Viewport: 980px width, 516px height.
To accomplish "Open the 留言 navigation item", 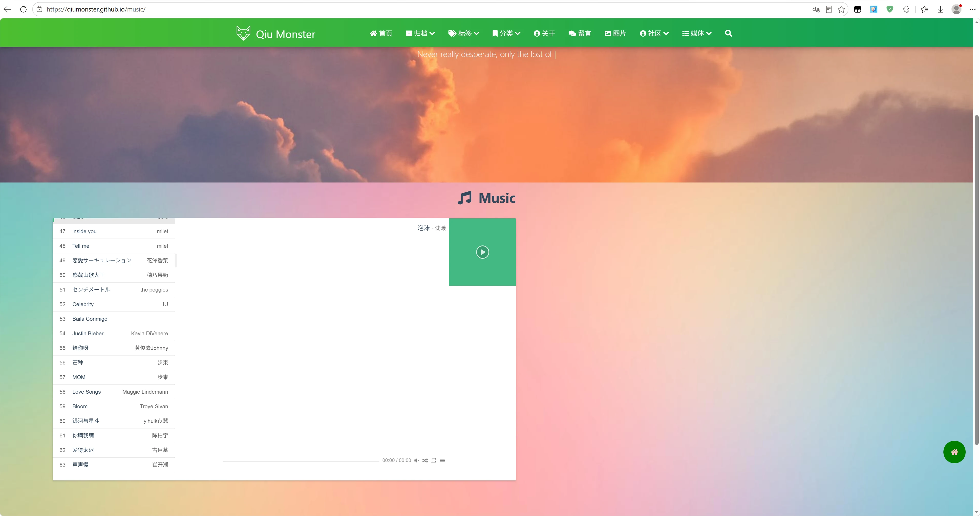I will coord(580,34).
